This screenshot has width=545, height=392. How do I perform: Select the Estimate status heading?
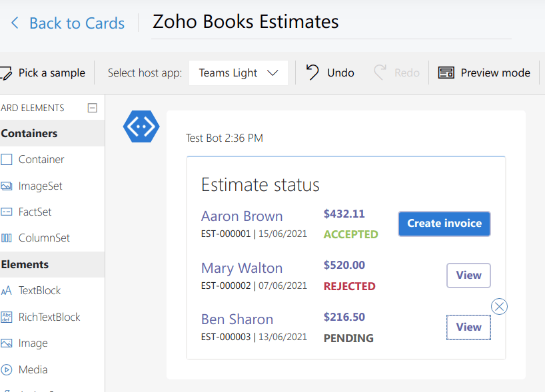(x=261, y=185)
